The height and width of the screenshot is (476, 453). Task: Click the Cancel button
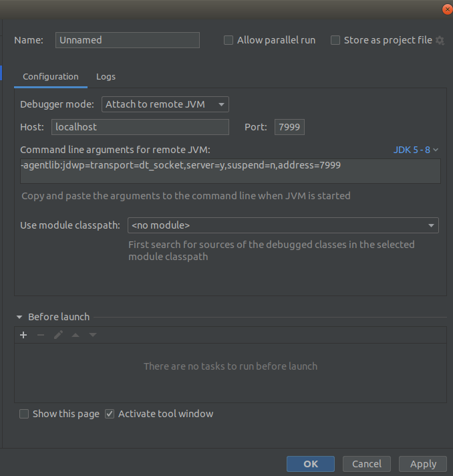367,464
